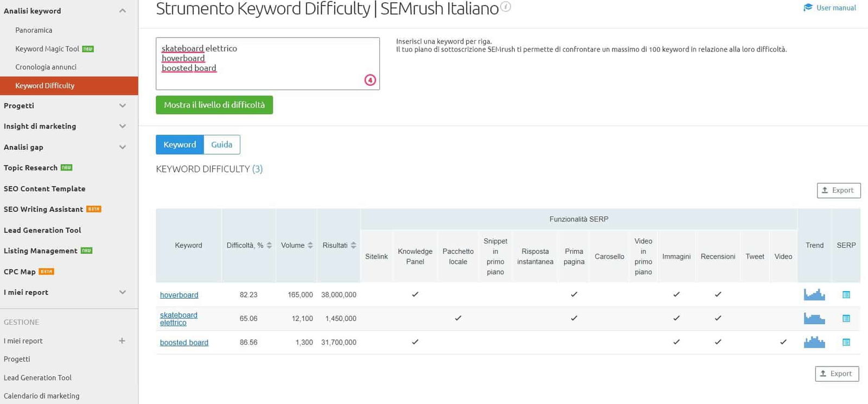The height and width of the screenshot is (404, 868).
Task: Click boosted board difficulty value 86.56
Action: [x=248, y=343]
